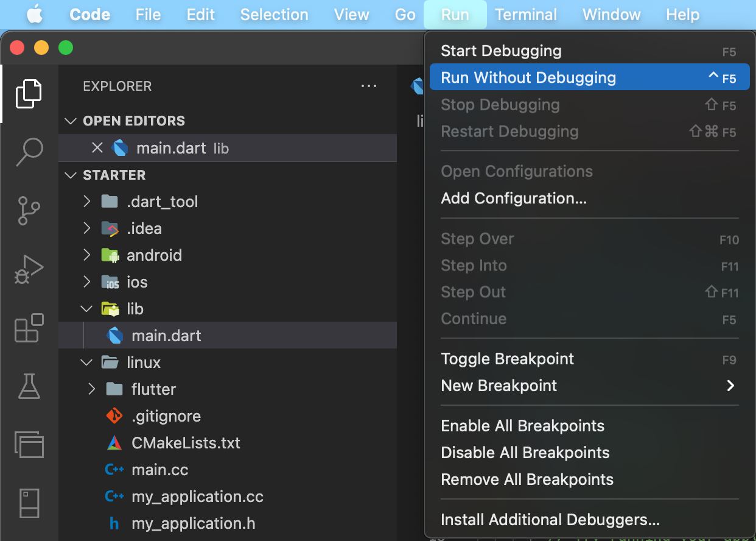Image resolution: width=756 pixels, height=541 pixels.
Task: Open the device panel icon at activity bar bottom
Action: [x=29, y=503]
